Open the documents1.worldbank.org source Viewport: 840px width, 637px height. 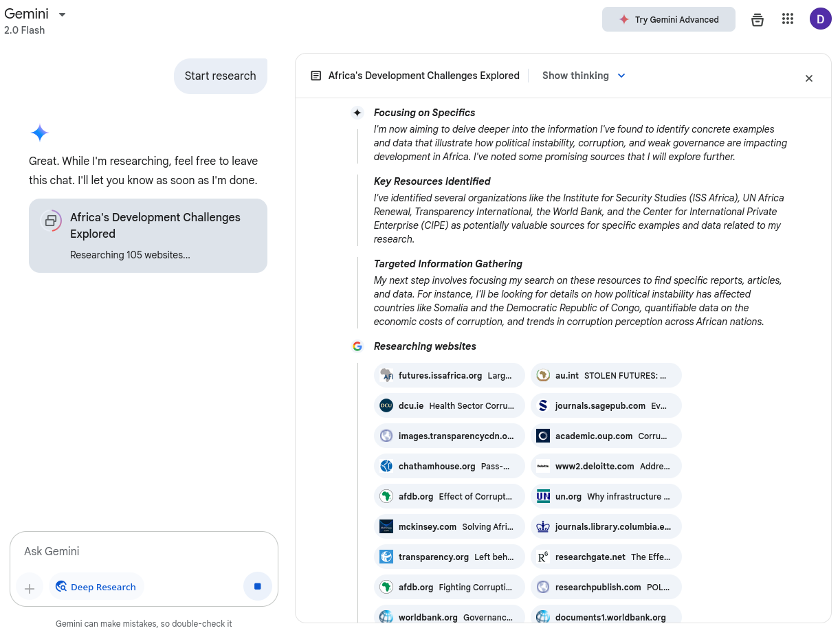(x=606, y=614)
